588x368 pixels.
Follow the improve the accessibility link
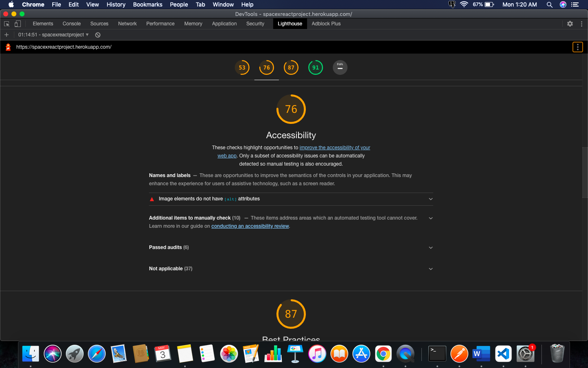click(335, 148)
